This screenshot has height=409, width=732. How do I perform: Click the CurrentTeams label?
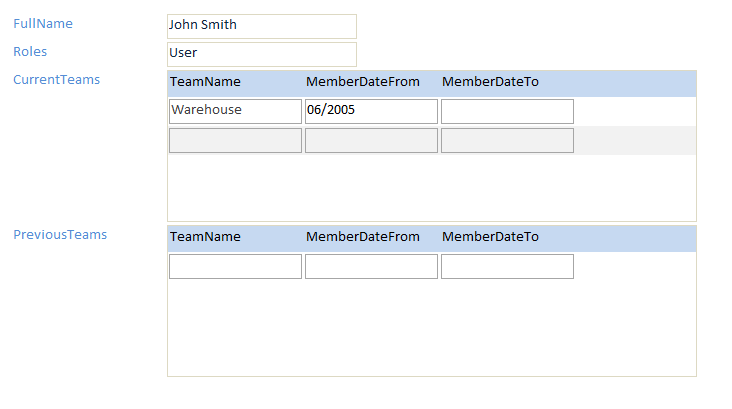(x=56, y=79)
